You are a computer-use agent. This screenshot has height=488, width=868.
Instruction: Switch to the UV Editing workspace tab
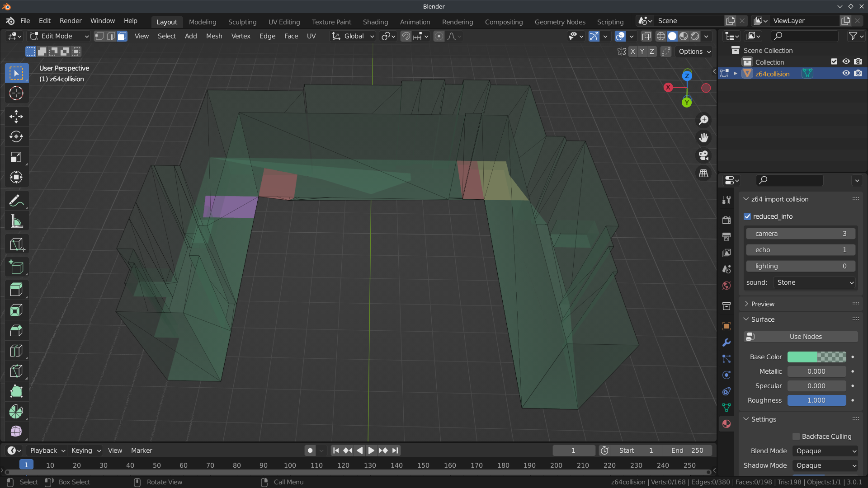point(284,22)
